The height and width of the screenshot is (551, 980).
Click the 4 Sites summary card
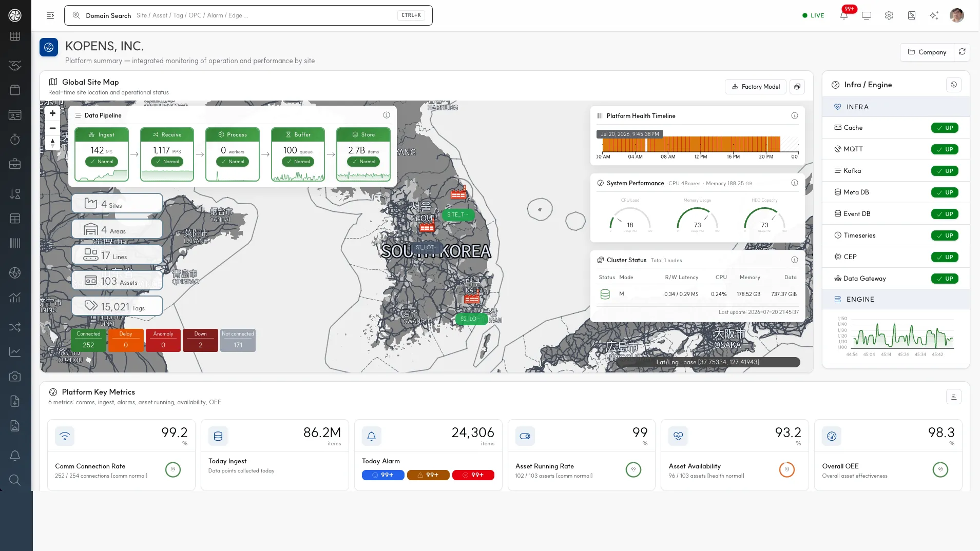[x=117, y=204]
